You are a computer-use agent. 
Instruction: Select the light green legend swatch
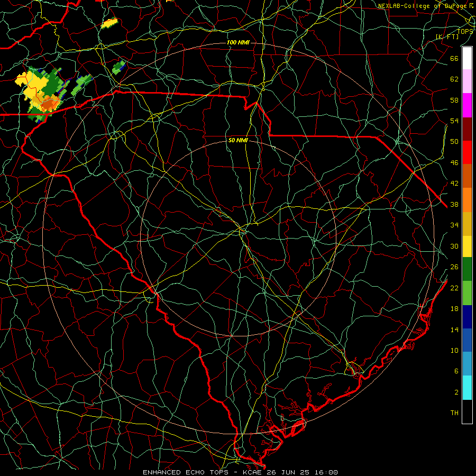tap(467, 293)
